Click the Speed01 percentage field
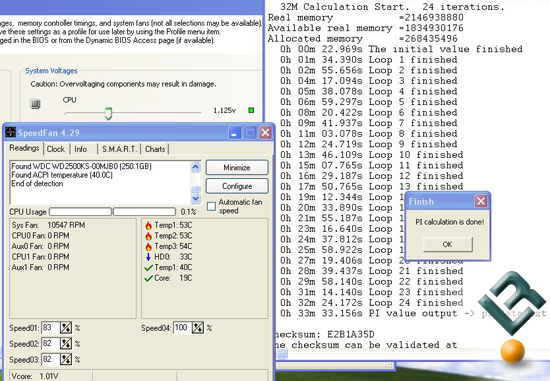Viewport: 550px width, 381px height. coord(50,328)
